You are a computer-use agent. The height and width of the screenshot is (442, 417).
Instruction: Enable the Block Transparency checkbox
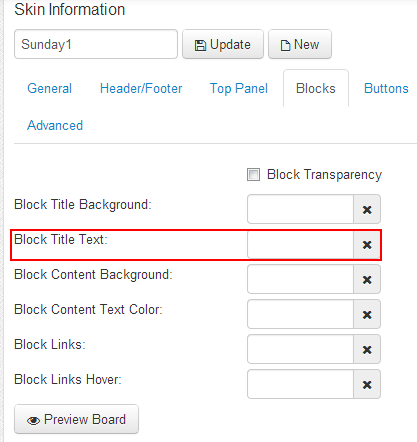(x=253, y=174)
